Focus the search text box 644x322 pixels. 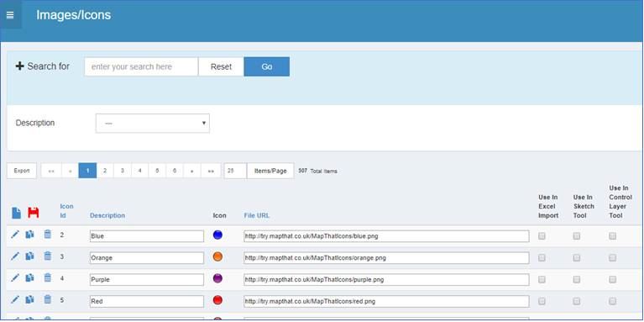coord(141,66)
